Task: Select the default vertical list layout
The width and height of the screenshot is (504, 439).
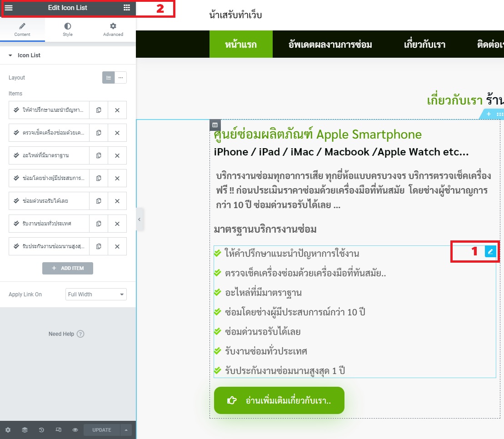Action: click(108, 78)
